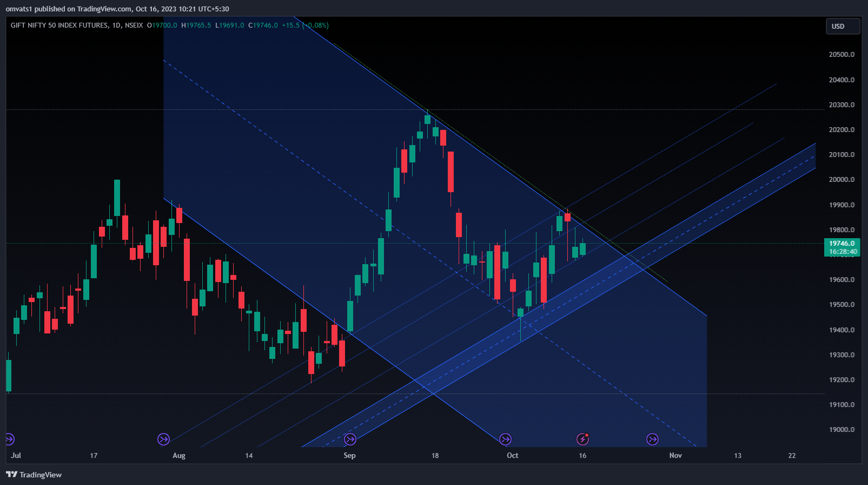The height and width of the screenshot is (485, 868).
Task: Click the 20500.0 price axis label
Action: (x=842, y=55)
